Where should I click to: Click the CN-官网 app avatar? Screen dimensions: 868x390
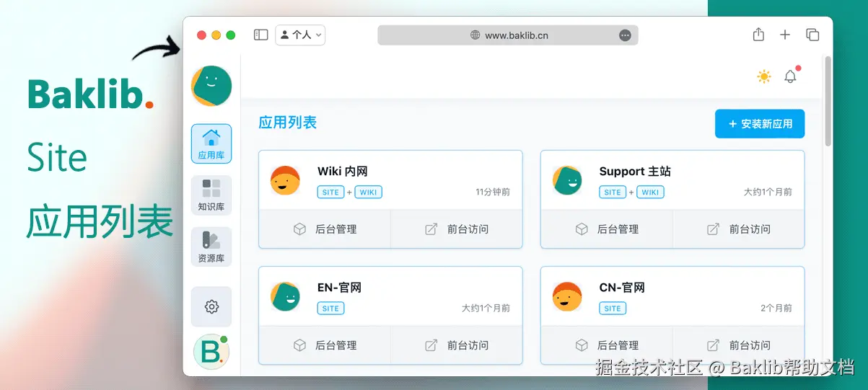click(x=567, y=296)
